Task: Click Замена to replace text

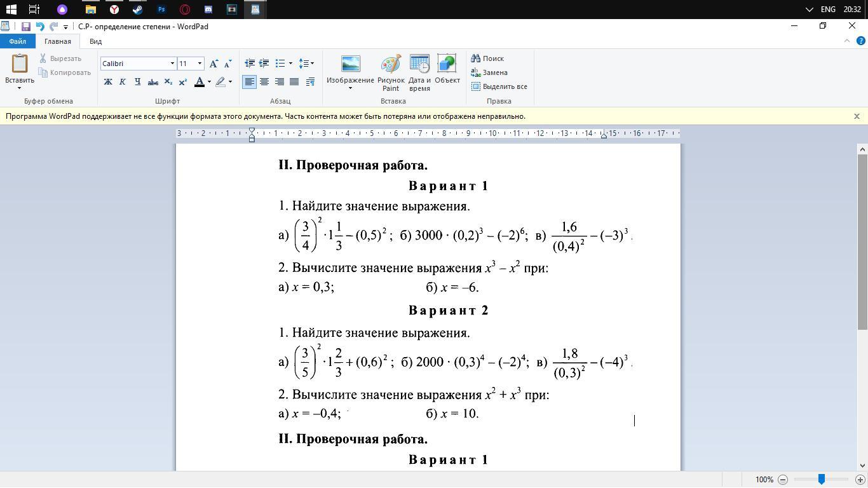Action: click(x=489, y=72)
